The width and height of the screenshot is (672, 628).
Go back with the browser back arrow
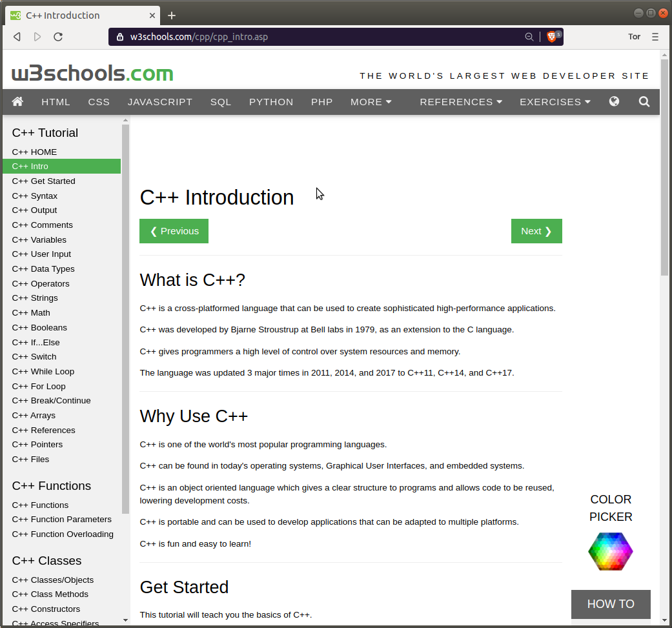(x=17, y=37)
